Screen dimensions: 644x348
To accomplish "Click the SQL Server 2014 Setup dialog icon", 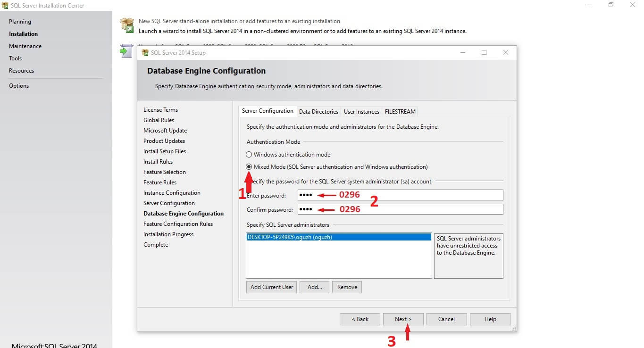I will tap(145, 53).
